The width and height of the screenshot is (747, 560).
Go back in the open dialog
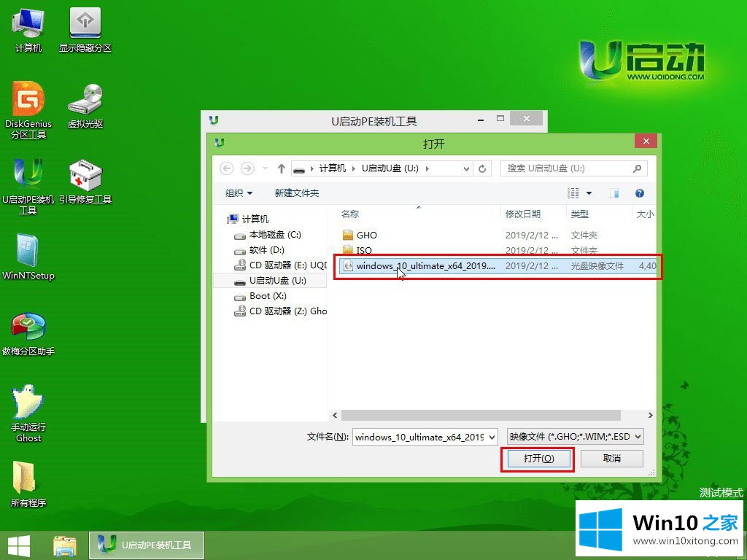coord(226,168)
